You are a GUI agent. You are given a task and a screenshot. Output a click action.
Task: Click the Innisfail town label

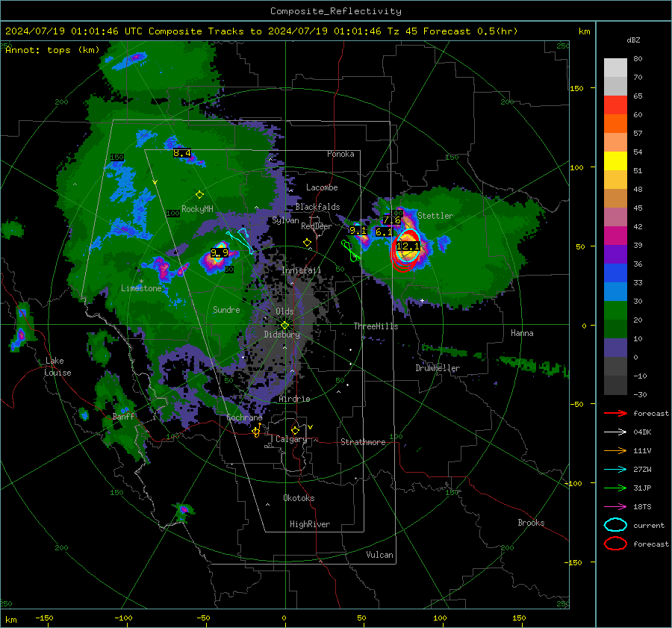(x=301, y=270)
